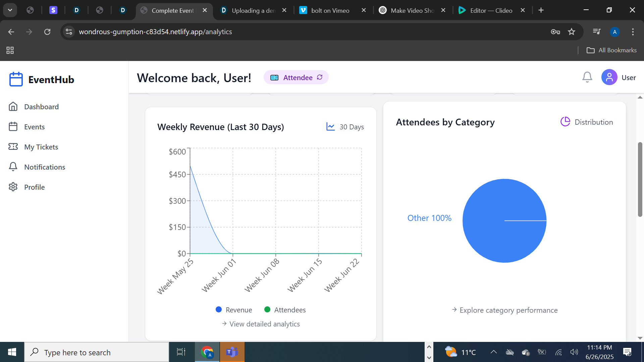Go to Dashboard in the sidebar
Image resolution: width=644 pixels, height=362 pixels.
(x=41, y=107)
